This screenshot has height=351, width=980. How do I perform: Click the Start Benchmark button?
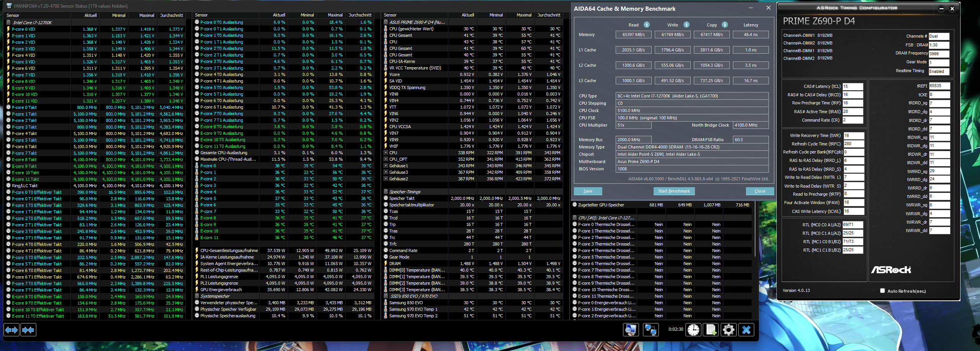click(x=674, y=191)
